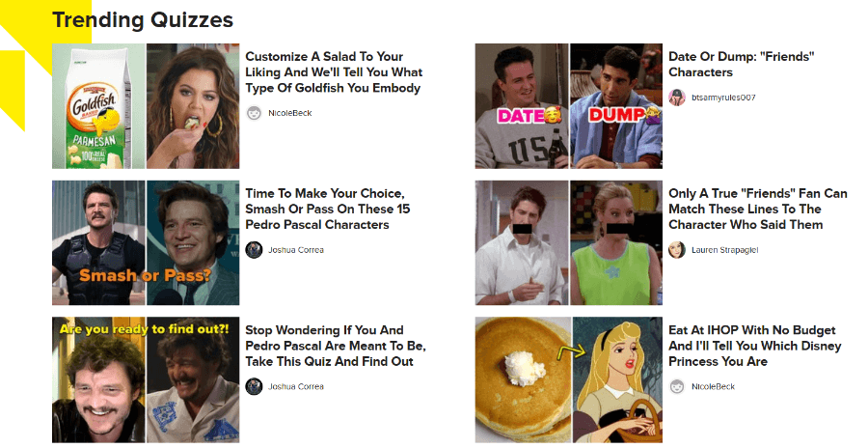Screen dimensions: 868x448
Task: Open the "Friends" lines matching quiz title
Action: click(758, 209)
